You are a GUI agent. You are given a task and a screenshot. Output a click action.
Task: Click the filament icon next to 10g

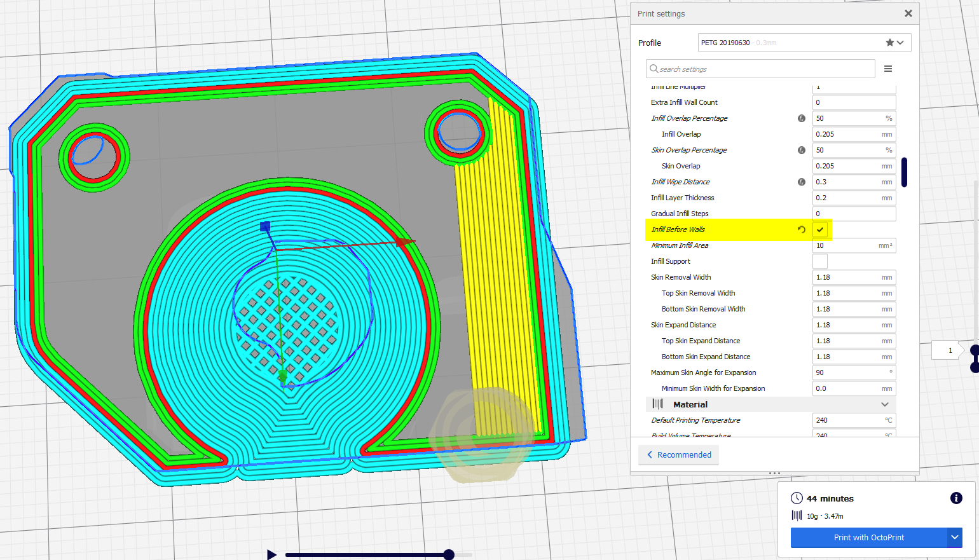(797, 516)
